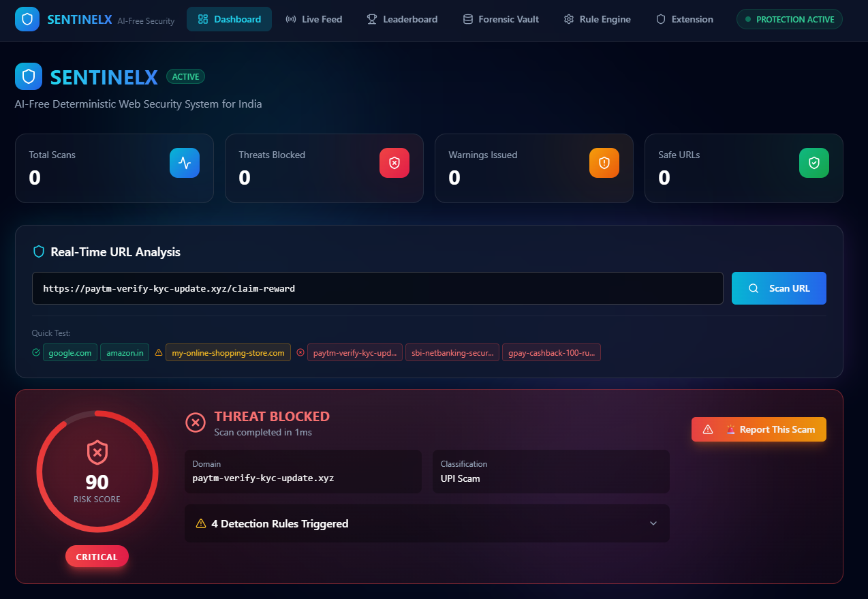Open the Dashboard tab
This screenshot has width=868, height=599.
point(229,19)
